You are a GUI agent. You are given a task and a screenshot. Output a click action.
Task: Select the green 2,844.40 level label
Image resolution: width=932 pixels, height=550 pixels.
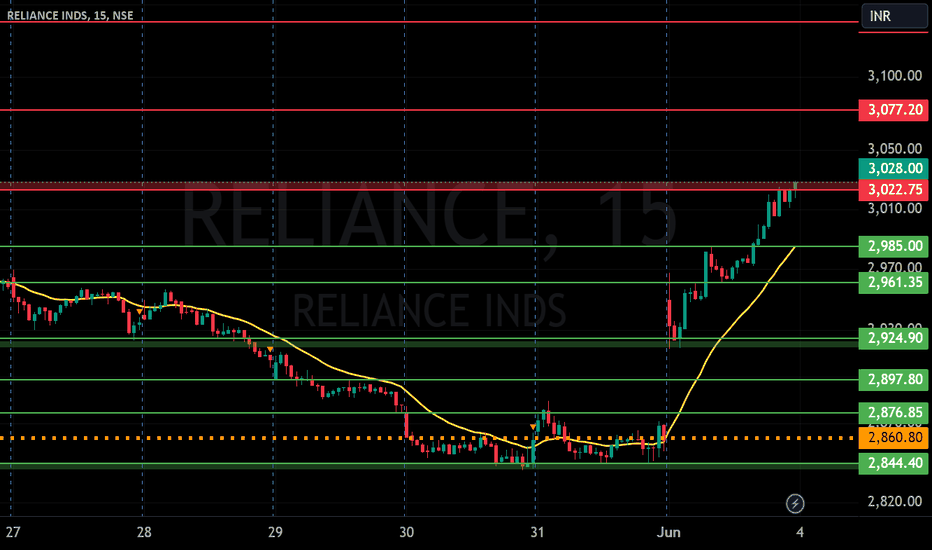(x=893, y=463)
